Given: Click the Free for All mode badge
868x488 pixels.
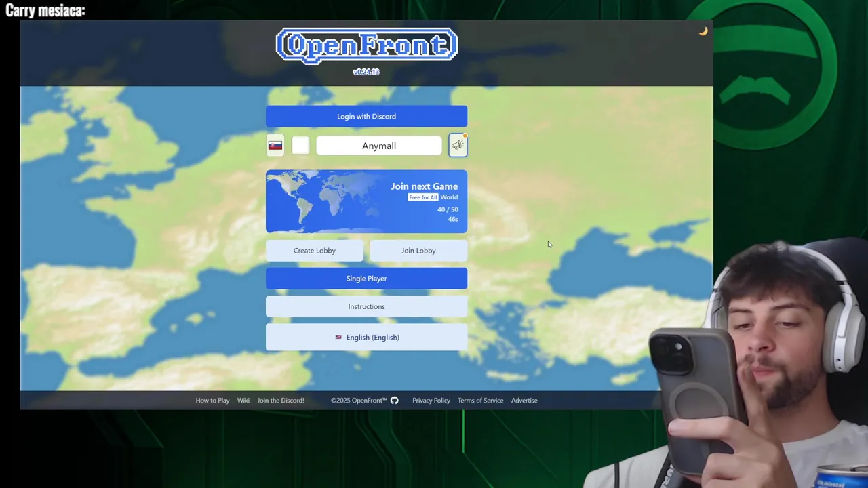Looking at the screenshot, I should [x=423, y=197].
